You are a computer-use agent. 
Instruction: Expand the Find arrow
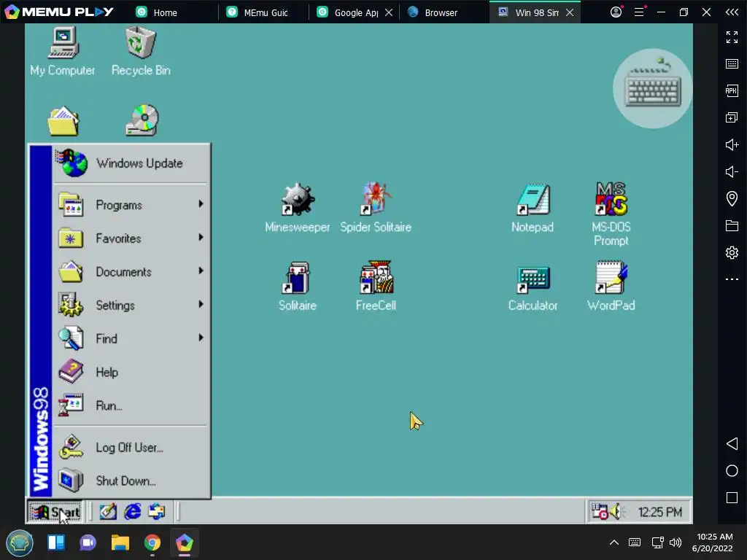point(201,338)
